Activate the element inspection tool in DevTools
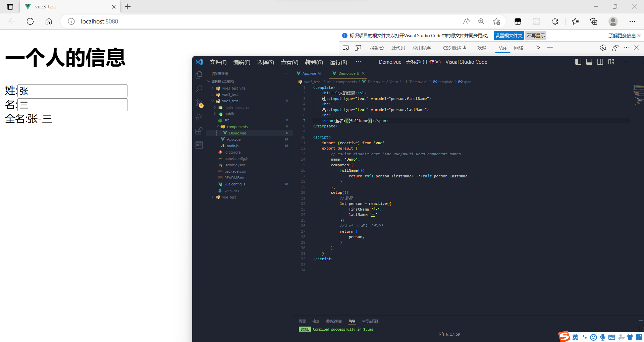 point(345,48)
